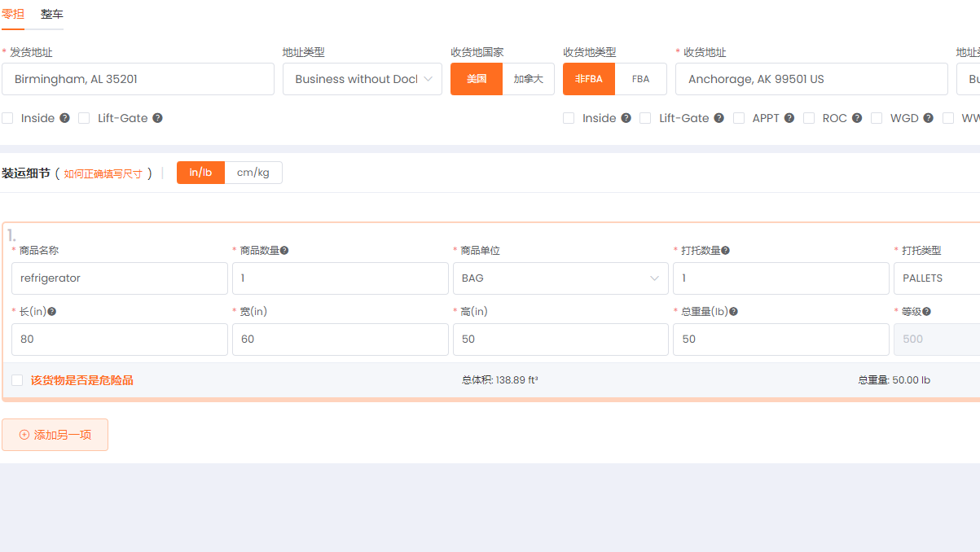Open the 打托类型 PALLETS dropdown
This screenshot has width=980, height=552.
(937, 278)
